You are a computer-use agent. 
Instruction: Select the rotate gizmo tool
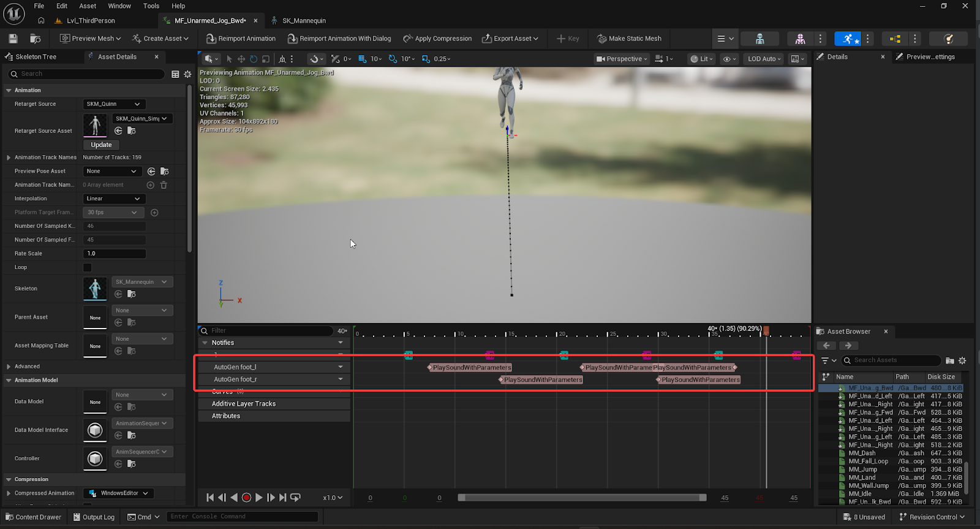254,59
